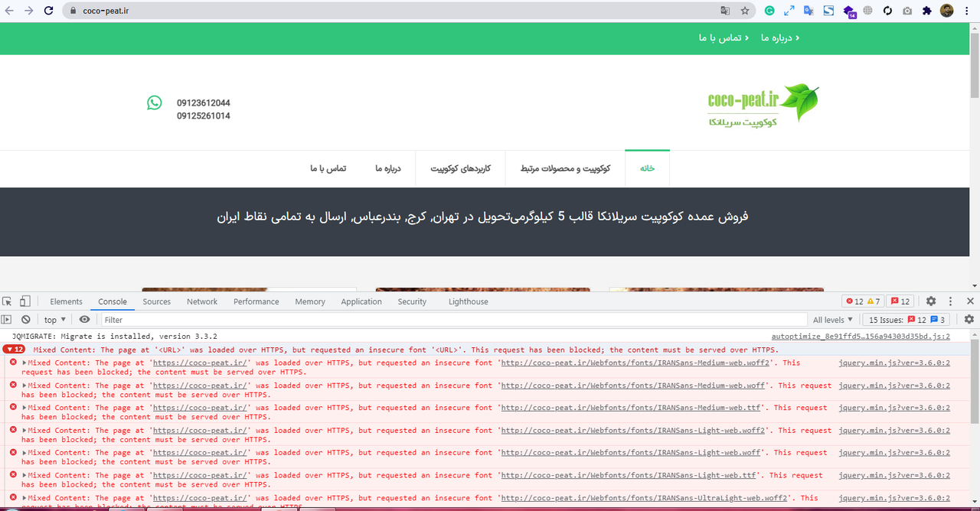Click the blue S extension icon

point(828,11)
